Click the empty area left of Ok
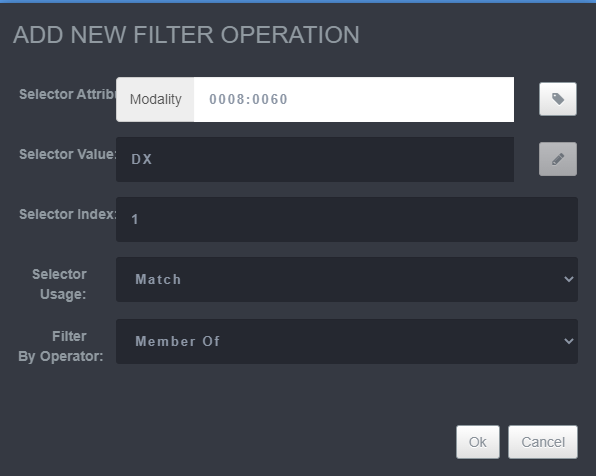The image size is (596, 476). click(228, 442)
